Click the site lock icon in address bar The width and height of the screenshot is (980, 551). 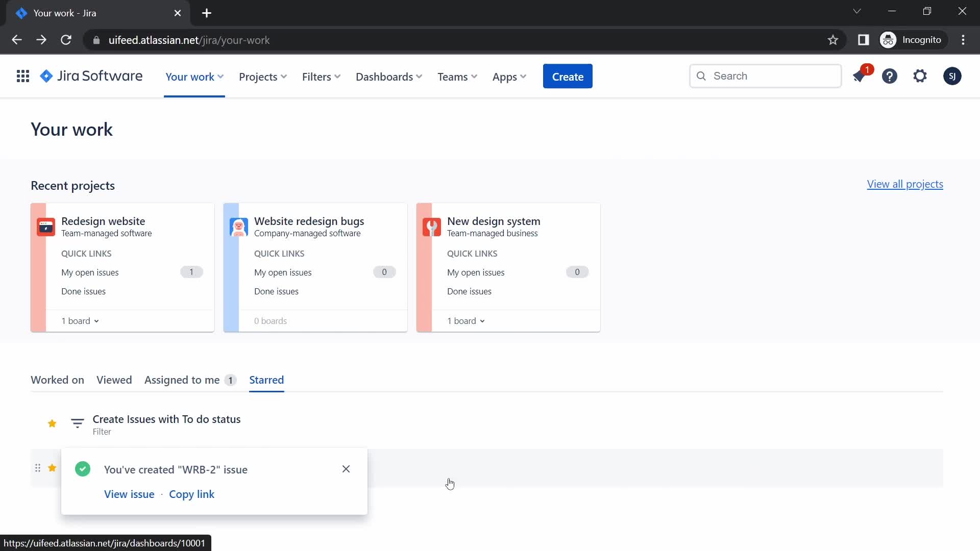pos(96,40)
